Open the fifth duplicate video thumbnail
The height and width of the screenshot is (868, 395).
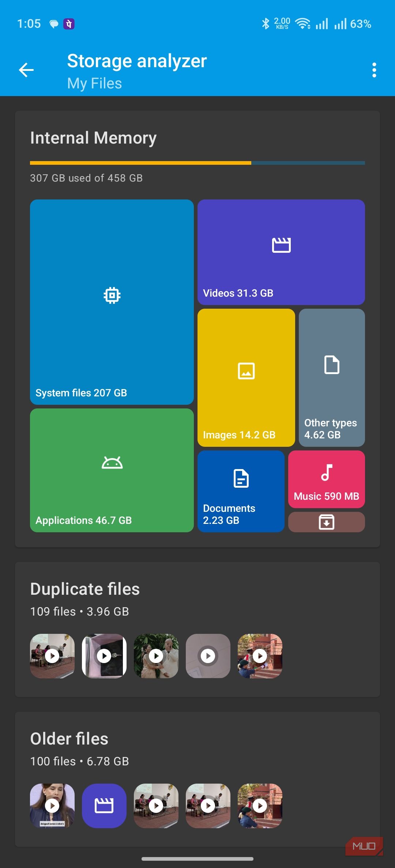point(260,656)
